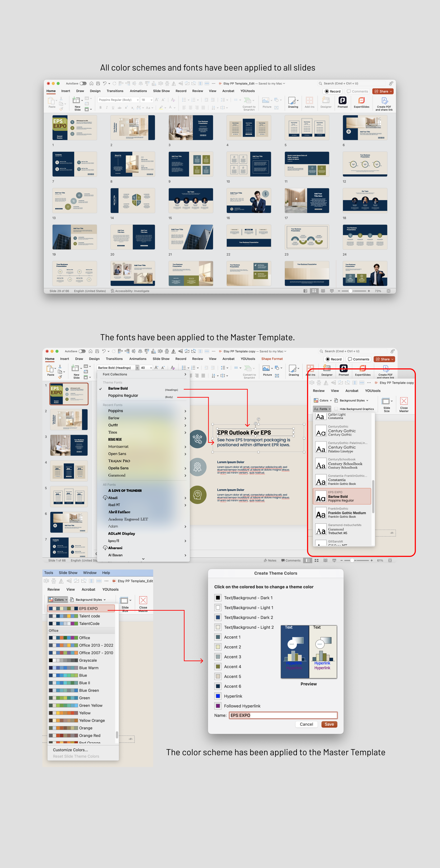
Task: Click the theme Name input field
Action: 283,715
